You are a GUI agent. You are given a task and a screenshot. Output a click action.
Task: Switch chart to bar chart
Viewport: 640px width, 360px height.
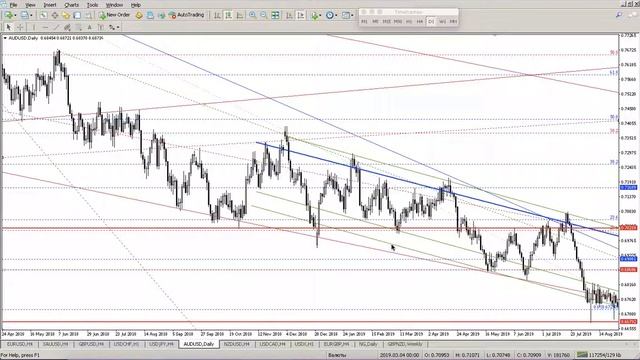pos(217,15)
